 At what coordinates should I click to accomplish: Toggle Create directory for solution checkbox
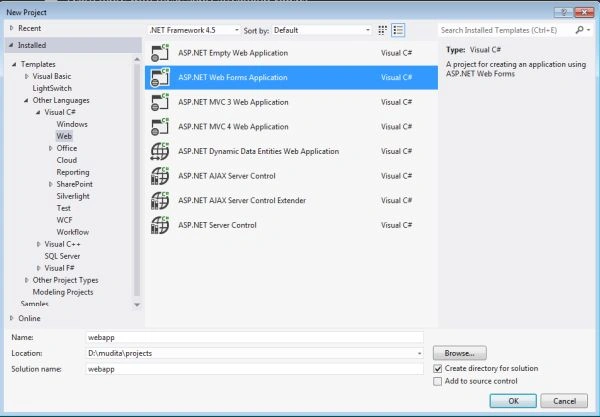[x=438, y=369]
